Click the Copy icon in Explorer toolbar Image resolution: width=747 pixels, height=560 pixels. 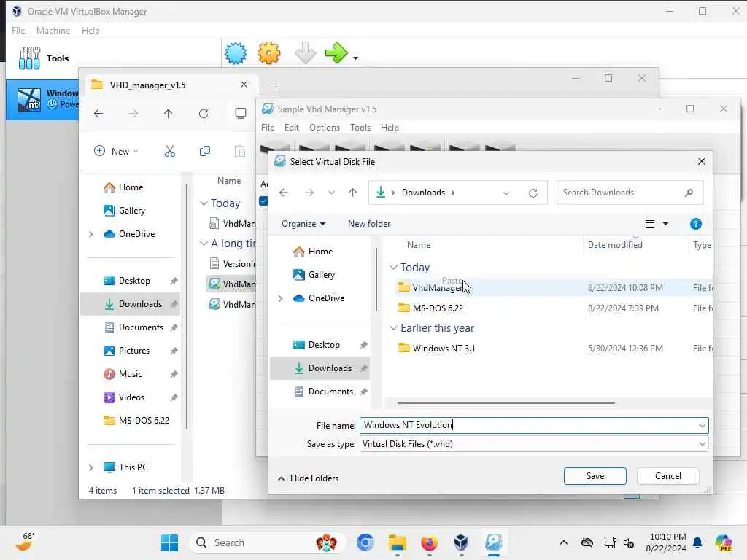[x=205, y=152]
